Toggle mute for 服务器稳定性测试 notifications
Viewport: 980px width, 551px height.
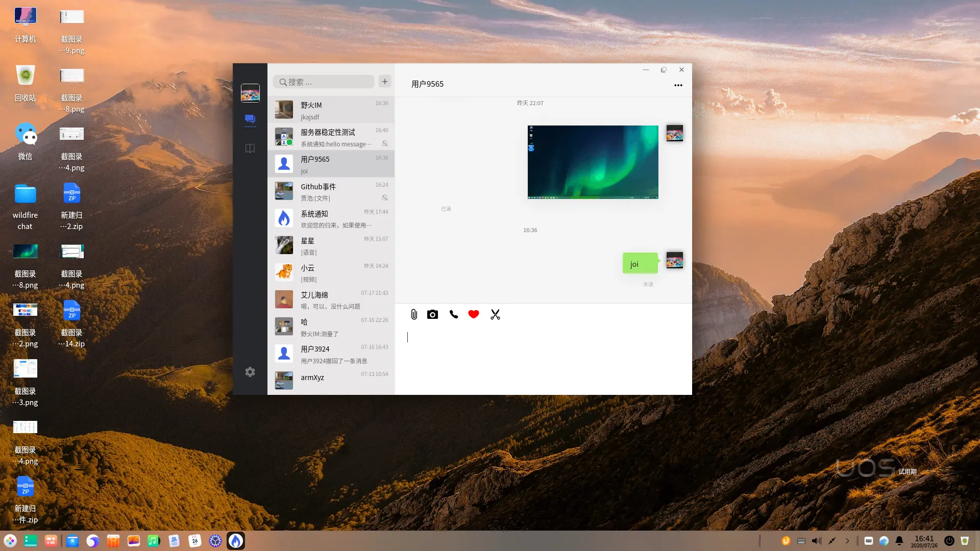(384, 144)
